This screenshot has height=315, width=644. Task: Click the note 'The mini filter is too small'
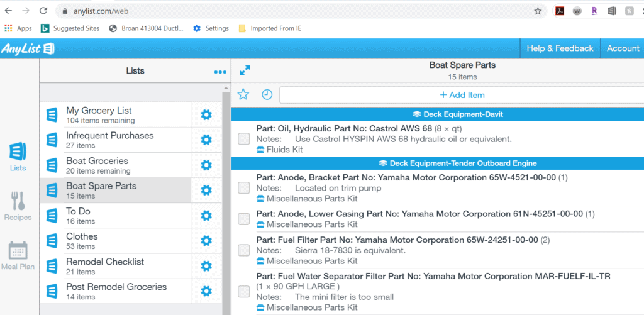pos(344,297)
